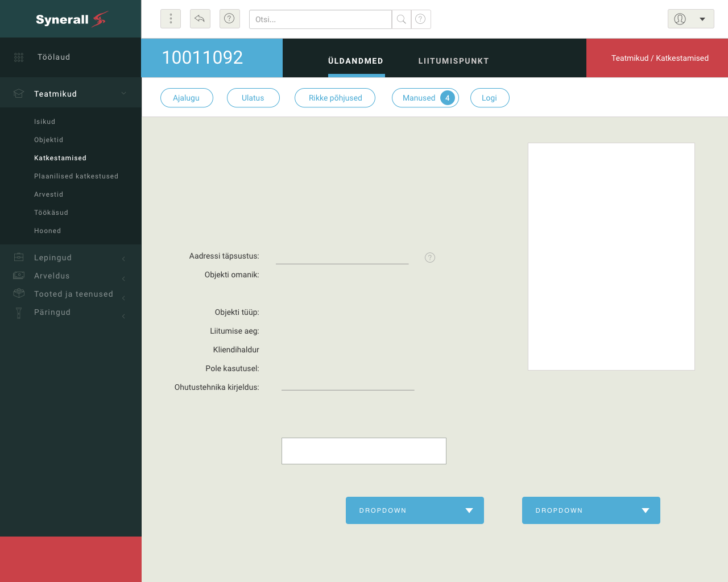This screenshot has width=728, height=582.
Task: Click the Ajalugu button
Action: click(187, 98)
